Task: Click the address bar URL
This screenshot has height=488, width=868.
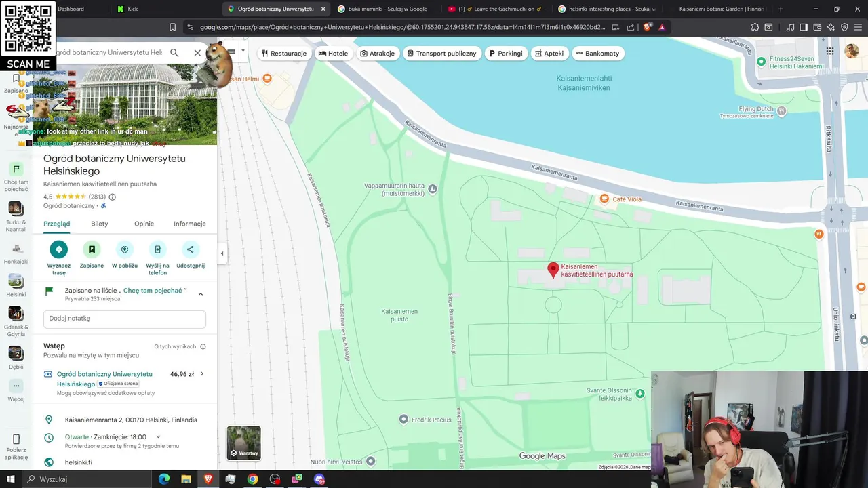Action: [x=401, y=27]
